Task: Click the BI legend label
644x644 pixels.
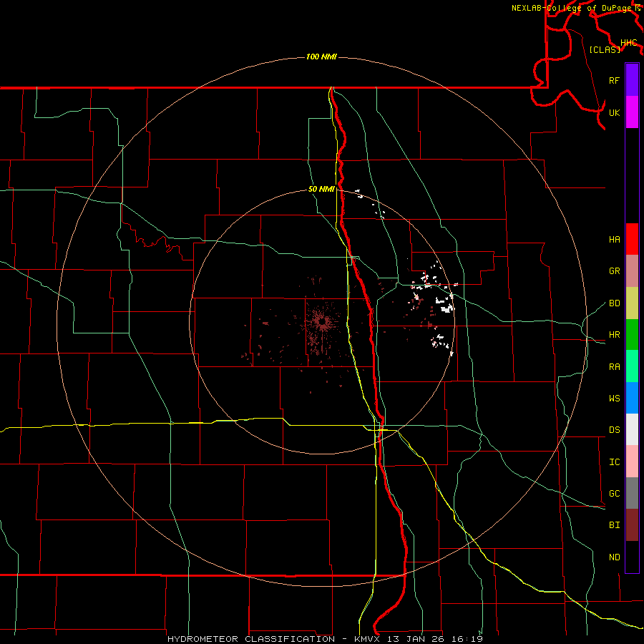Action: coord(614,525)
